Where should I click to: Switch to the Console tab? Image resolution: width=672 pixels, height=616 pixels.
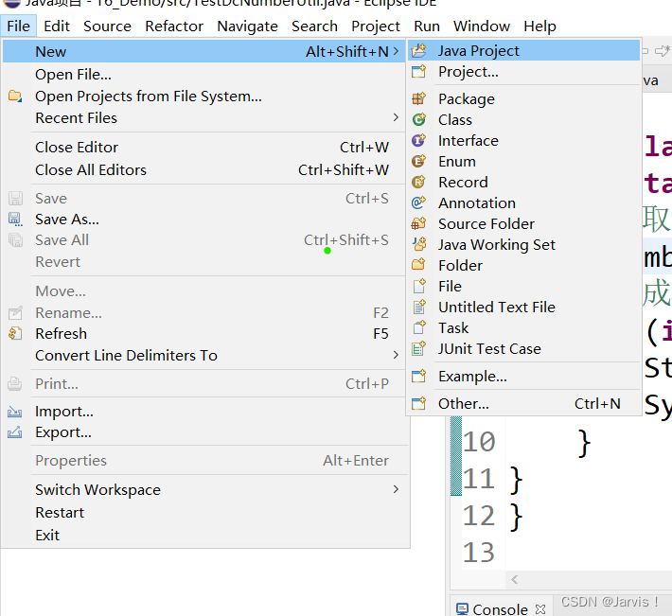500,608
